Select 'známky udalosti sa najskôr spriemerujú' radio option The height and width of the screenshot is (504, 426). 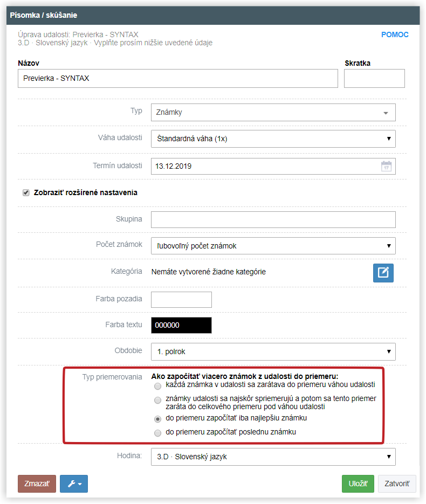pos(157,400)
